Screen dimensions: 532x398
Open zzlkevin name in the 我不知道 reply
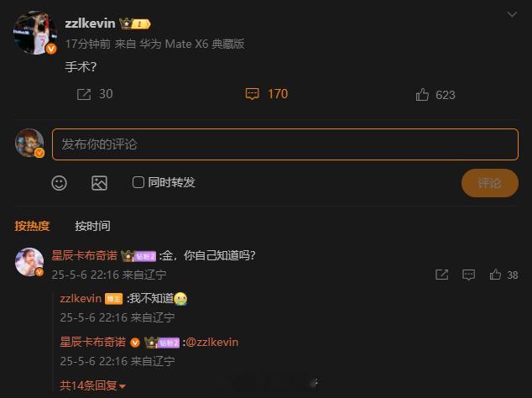pyautogui.click(x=81, y=299)
